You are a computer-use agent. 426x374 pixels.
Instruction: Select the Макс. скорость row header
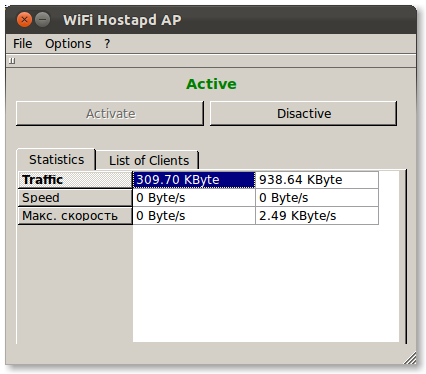point(75,216)
